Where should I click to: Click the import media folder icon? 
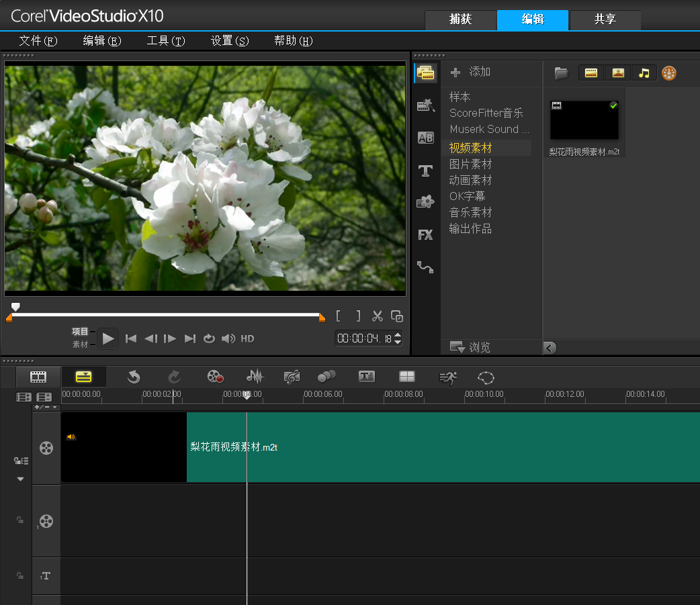561,73
